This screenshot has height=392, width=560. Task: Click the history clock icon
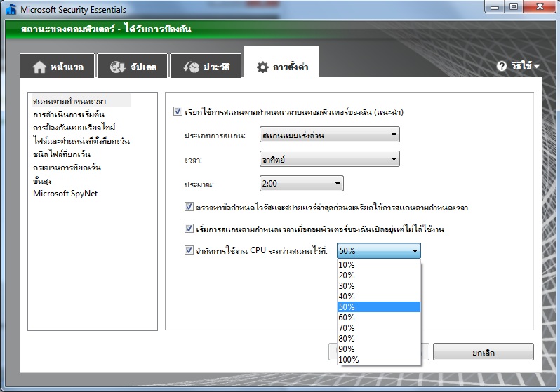pos(192,67)
